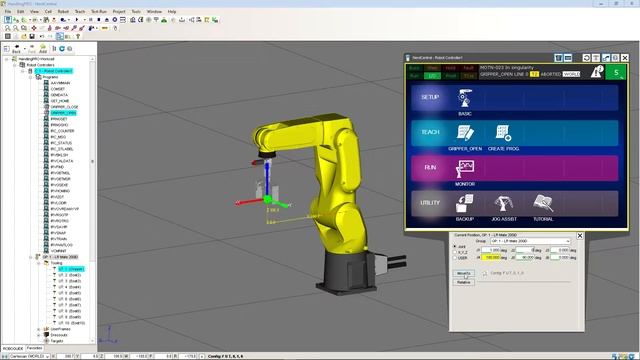Click the open folder toolbar icon
Screen dimensions: 640x360
point(24,36)
